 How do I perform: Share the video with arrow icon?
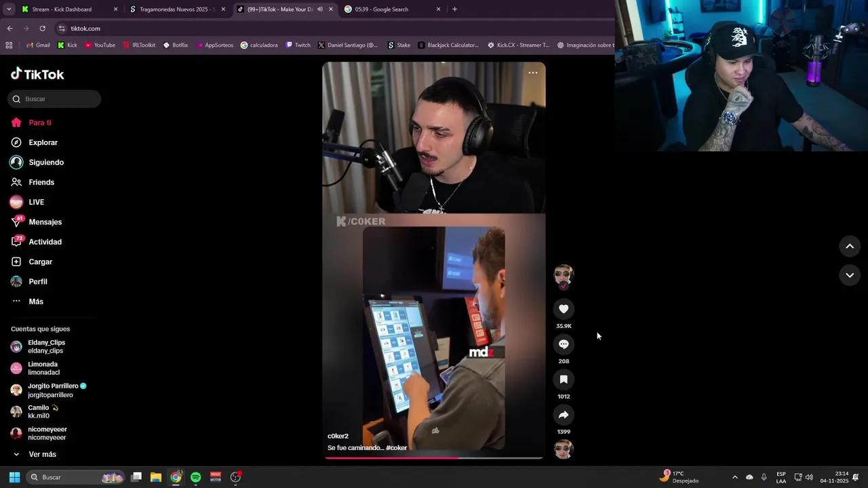click(564, 415)
